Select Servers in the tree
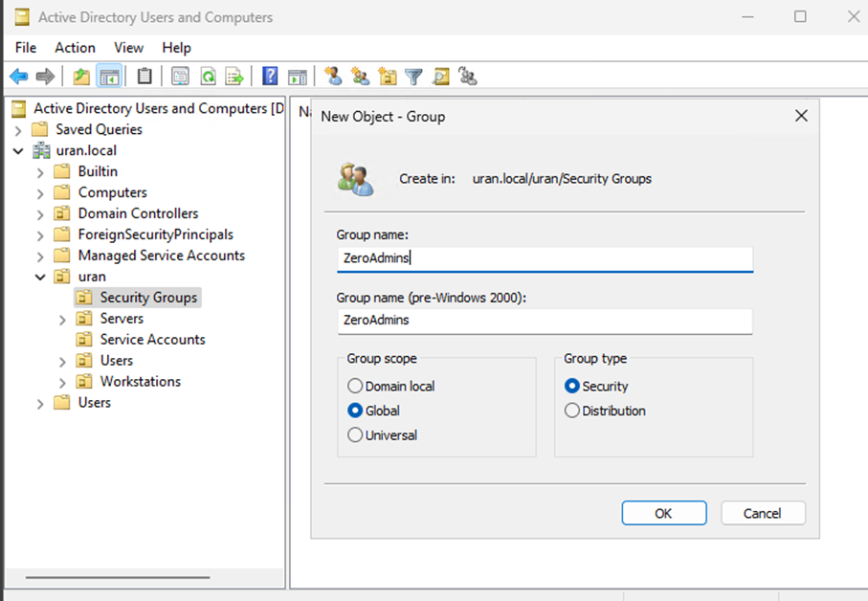Viewport: 868px width, 601px height. (122, 319)
